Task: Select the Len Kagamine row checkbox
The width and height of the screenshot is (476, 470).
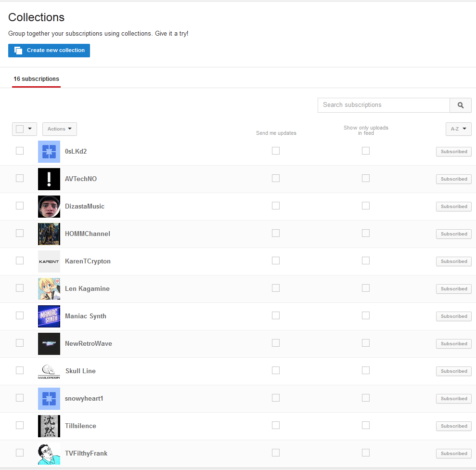Action: pyautogui.click(x=20, y=288)
